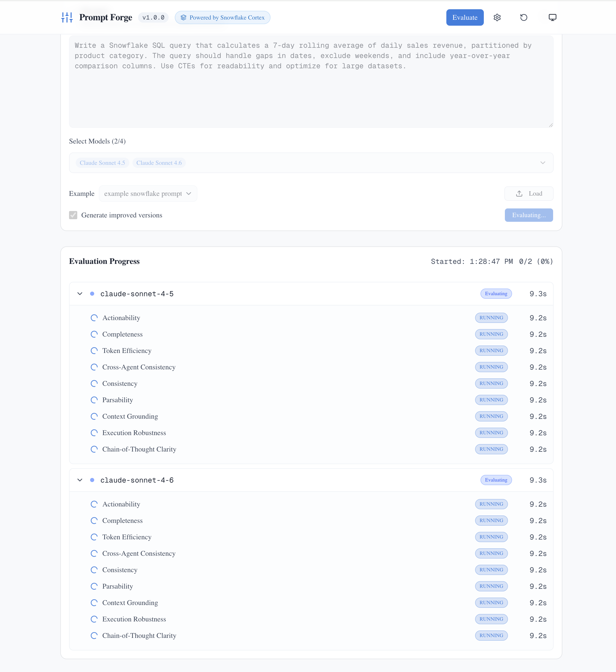Screen dimensions: 616x672
Task: Click spinner beside Context Grounding under claude-sonnet-4-5
Action: click(x=94, y=416)
